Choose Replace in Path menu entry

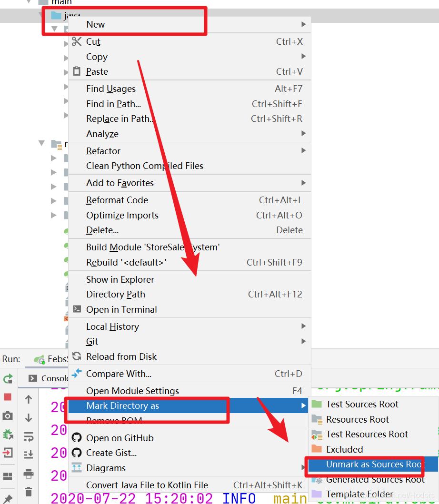190,119
